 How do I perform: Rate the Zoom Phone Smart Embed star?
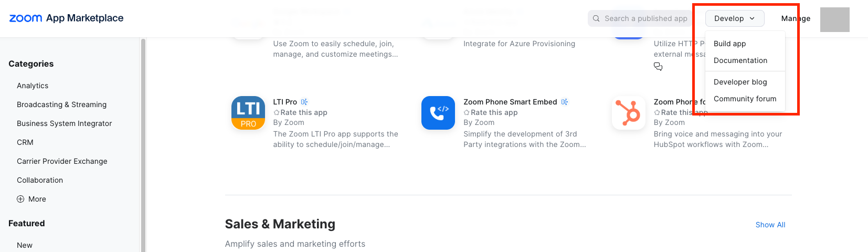(467, 112)
